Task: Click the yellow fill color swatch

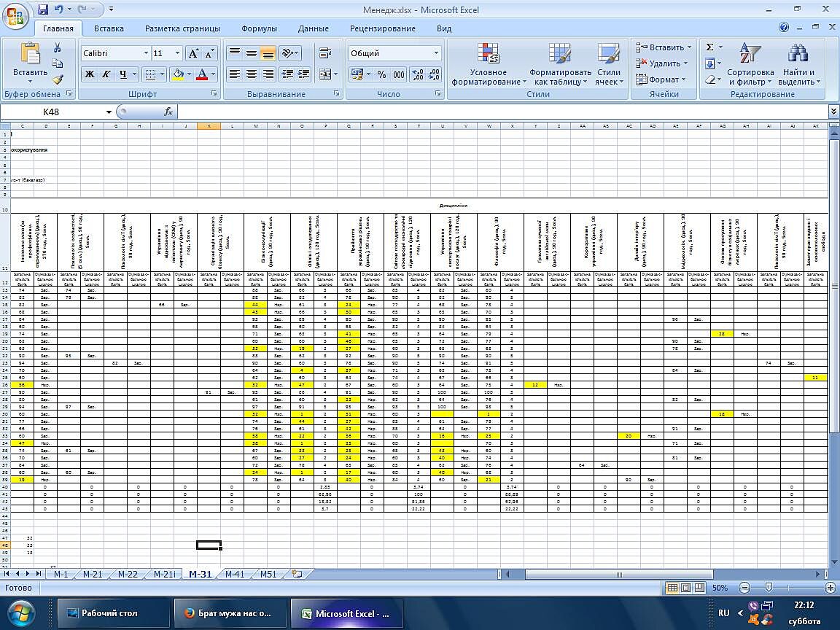Action: pyautogui.click(x=177, y=74)
